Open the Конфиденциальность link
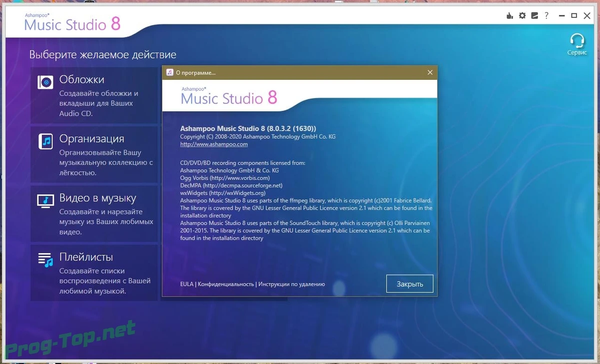Image resolution: width=600 pixels, height=364 pixels. [x=226, y=284]
